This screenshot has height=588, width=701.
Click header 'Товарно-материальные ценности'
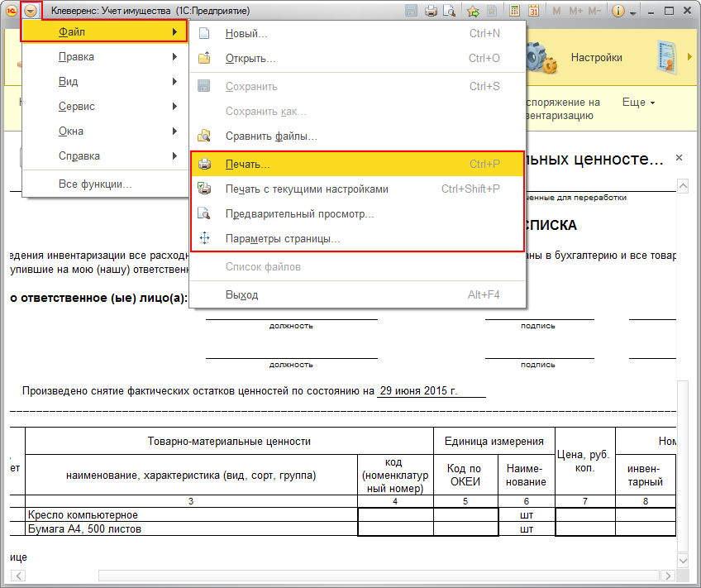pos(229,442)
